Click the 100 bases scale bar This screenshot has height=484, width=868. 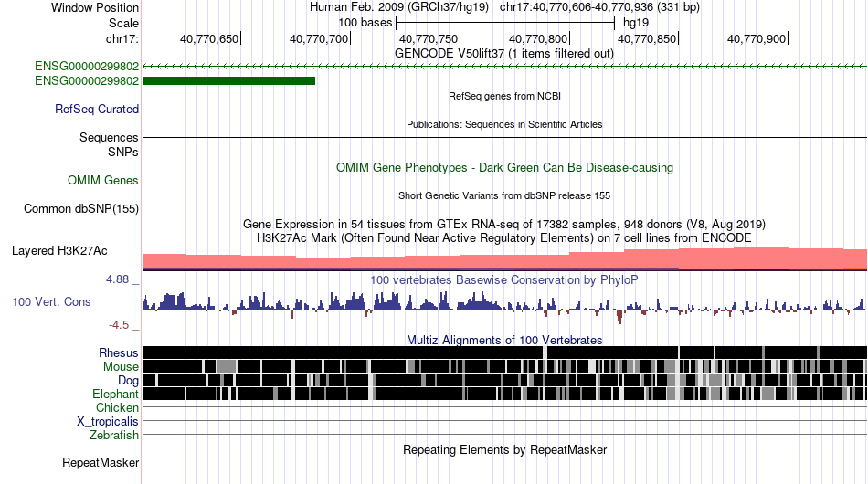(505, 23)
